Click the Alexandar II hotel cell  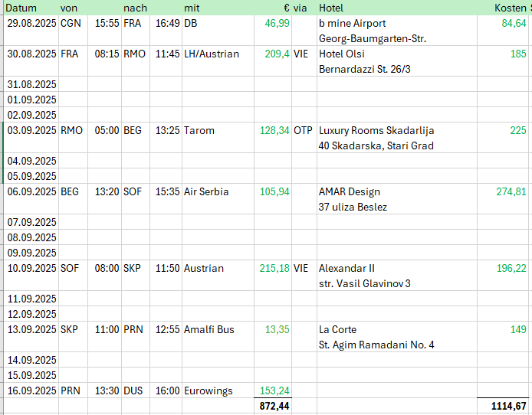(397, 276)
